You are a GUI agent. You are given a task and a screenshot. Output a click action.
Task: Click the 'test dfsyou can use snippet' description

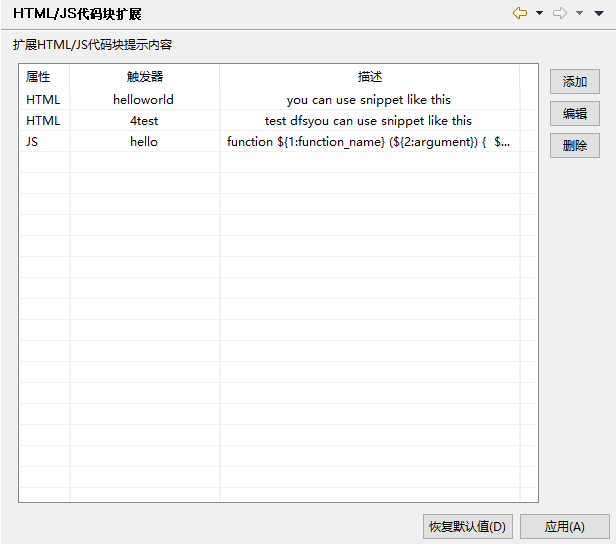point(368,121)
